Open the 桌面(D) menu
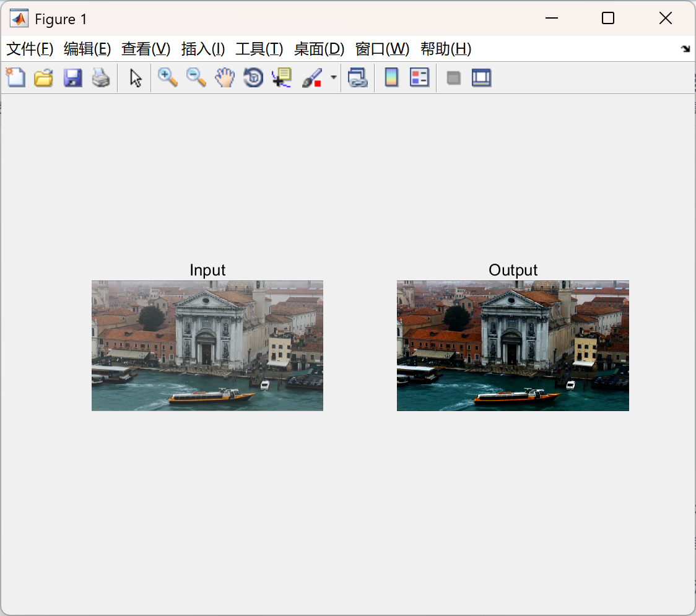This screenshot has height=616, width=696. [319, 49]
